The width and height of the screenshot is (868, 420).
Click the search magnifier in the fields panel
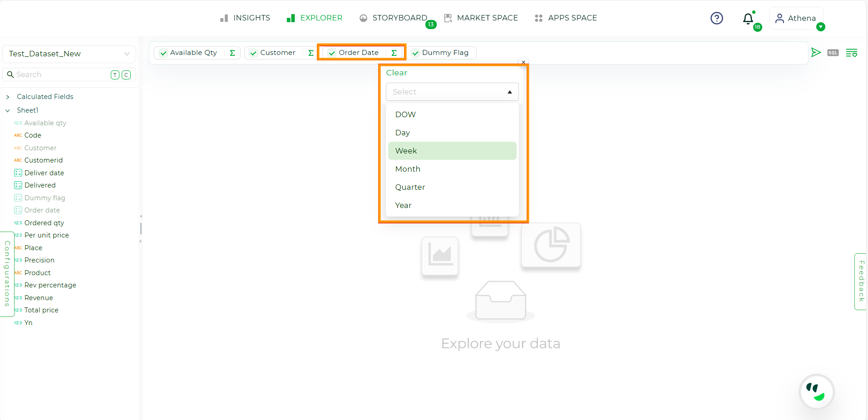point(11,74)
